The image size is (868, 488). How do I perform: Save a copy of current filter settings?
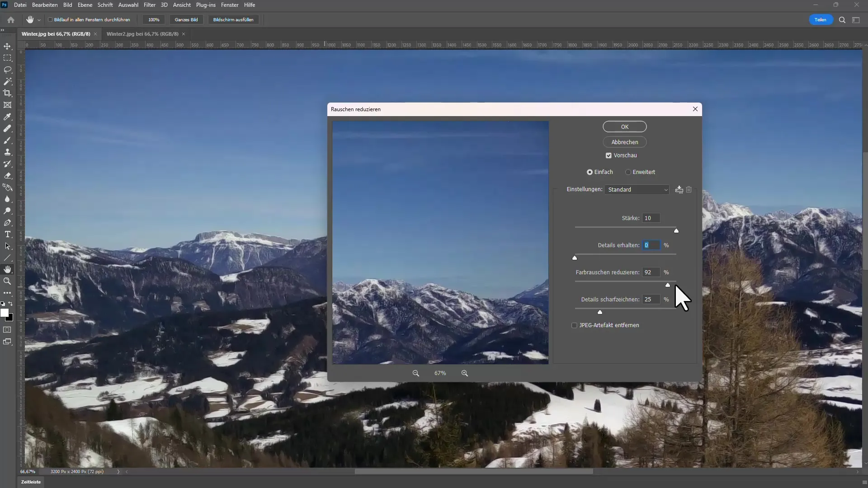[679, 189]
